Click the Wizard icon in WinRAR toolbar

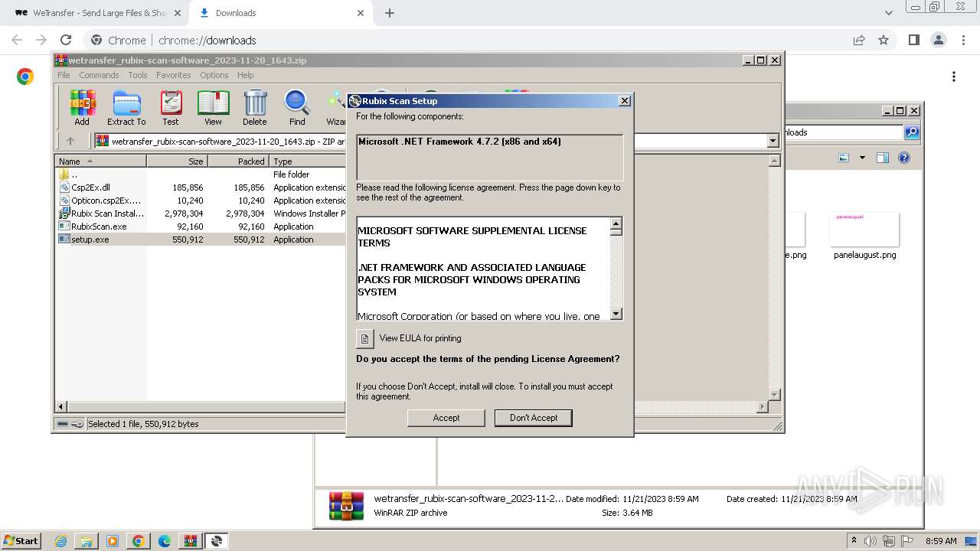(336, 108)
